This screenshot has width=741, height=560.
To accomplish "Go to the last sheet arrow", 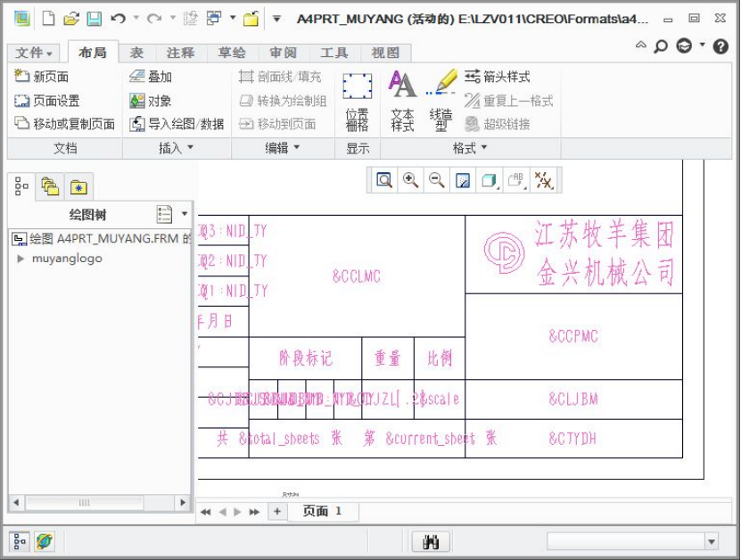I will [x=254, y=512].
